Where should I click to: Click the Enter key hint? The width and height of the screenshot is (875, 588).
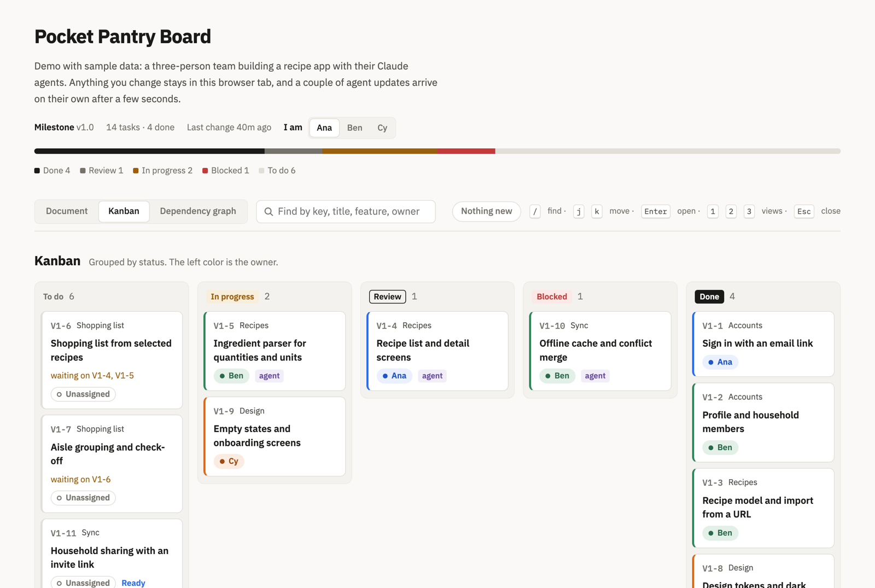coord(656,212)
